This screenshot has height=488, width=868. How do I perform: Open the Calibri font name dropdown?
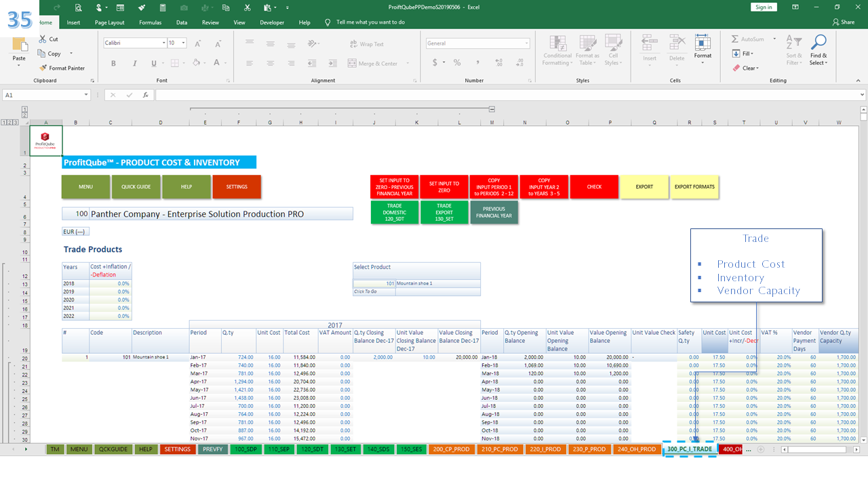click(x=163, y=43)
